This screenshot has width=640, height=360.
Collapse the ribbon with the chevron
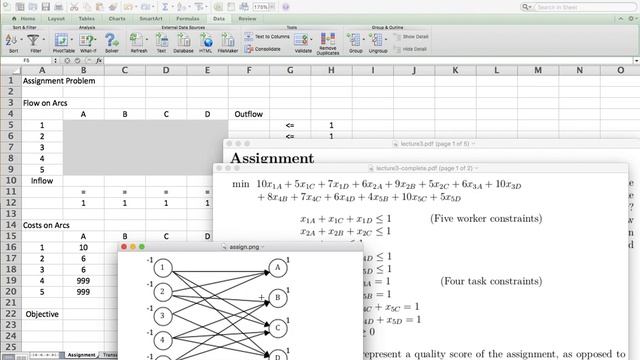[x=620, y=19]
